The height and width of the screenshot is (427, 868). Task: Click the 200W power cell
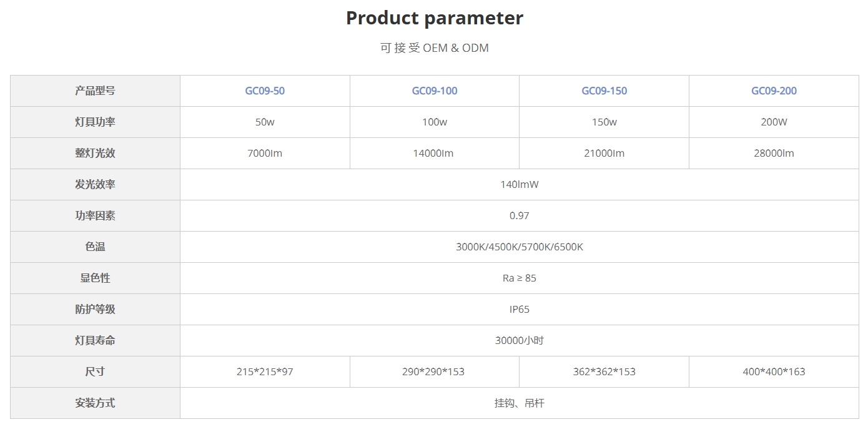click(x=774, y=122)
